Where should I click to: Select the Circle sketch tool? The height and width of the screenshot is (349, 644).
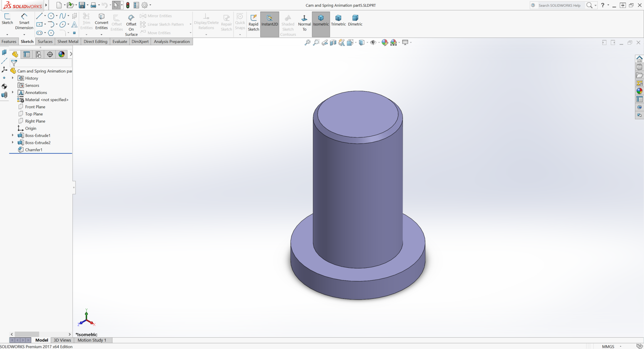51,16
